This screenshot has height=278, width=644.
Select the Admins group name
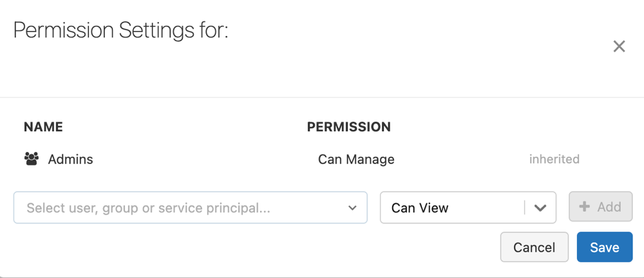point(70,159)
